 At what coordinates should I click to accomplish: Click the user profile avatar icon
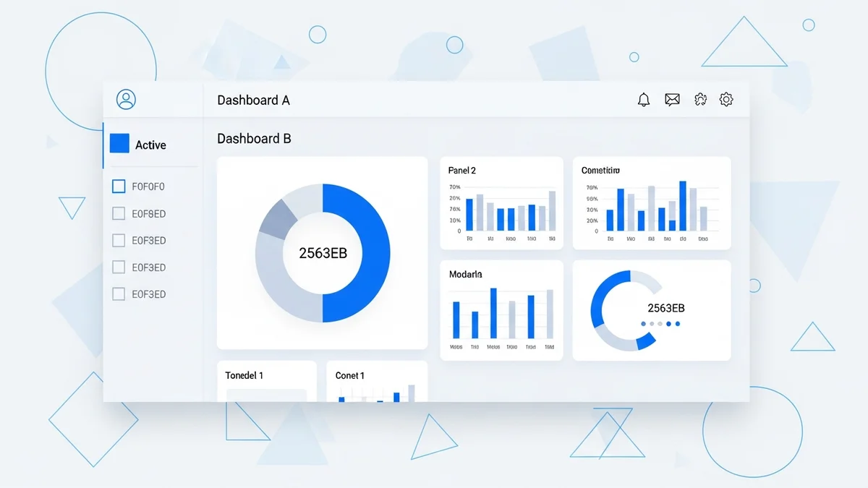coord(127,99)
